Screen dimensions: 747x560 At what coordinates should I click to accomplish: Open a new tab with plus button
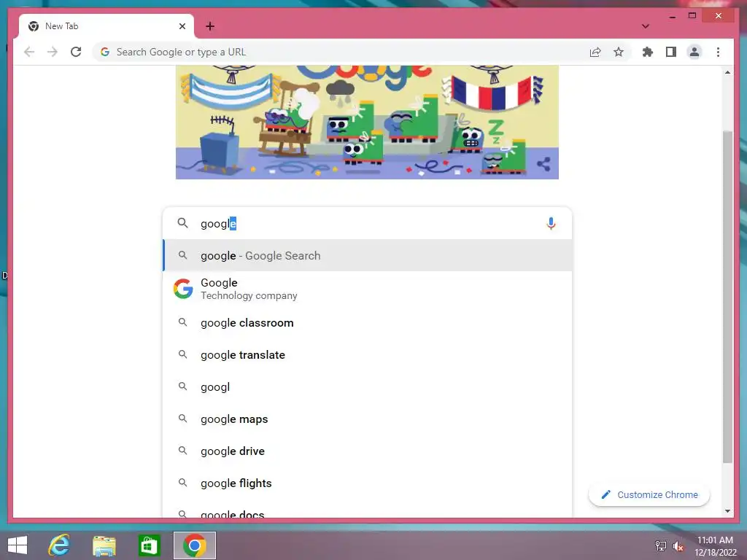tap(209, 26)
